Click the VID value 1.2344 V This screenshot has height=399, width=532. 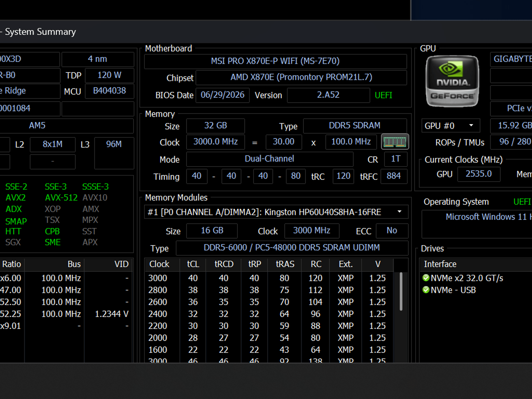[112, 314]
